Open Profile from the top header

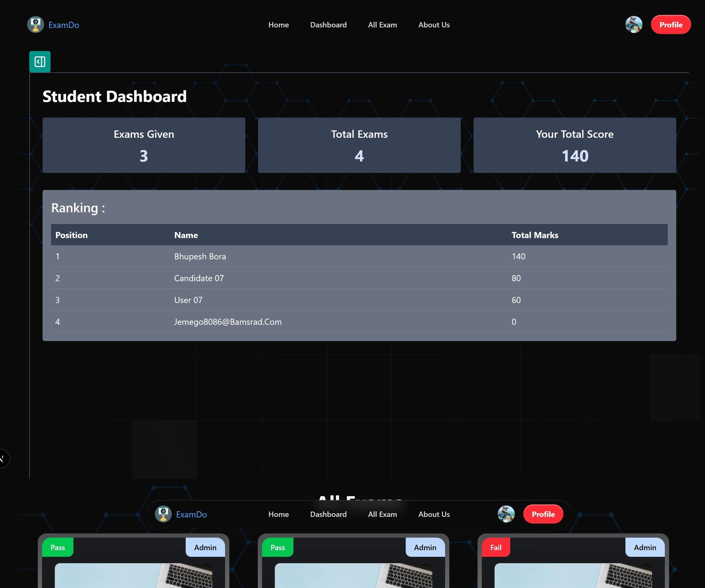[x=671, y=25]
